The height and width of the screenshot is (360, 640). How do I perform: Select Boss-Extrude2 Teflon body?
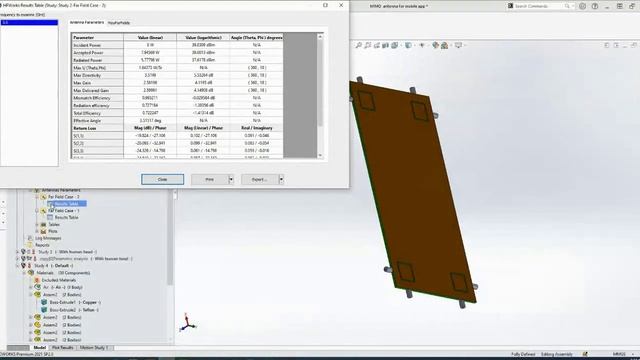(x=74, y=310)
